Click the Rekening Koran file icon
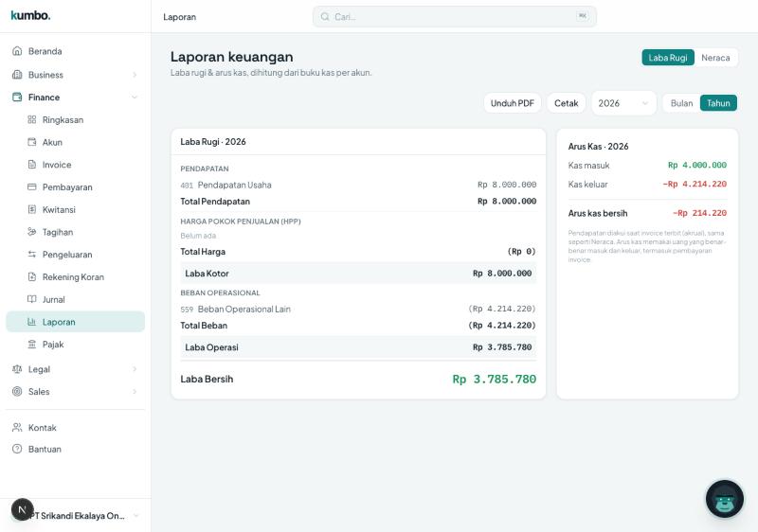This screenshot has width=758, height=532. pyautogui.click(x=32, y=276)
